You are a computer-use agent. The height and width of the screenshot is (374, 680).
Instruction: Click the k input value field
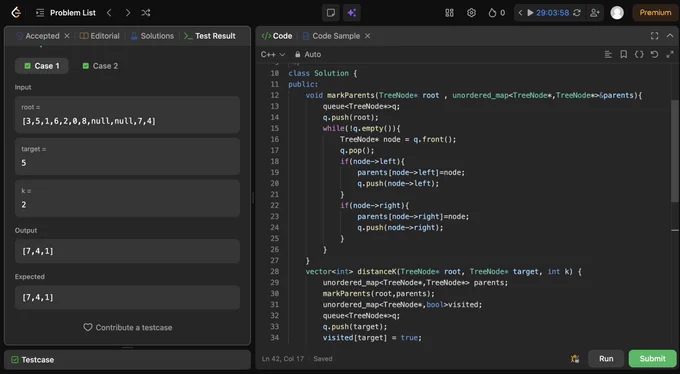click(127, 198)
